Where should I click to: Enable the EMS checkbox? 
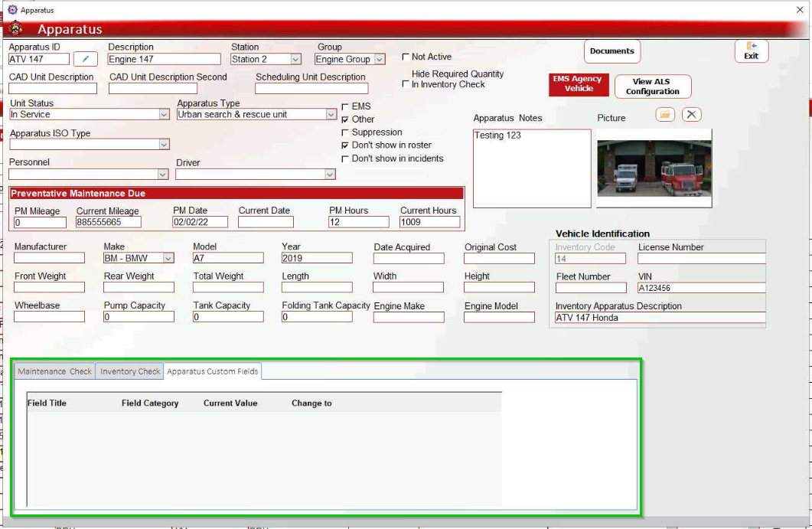(x=345, y=106)
